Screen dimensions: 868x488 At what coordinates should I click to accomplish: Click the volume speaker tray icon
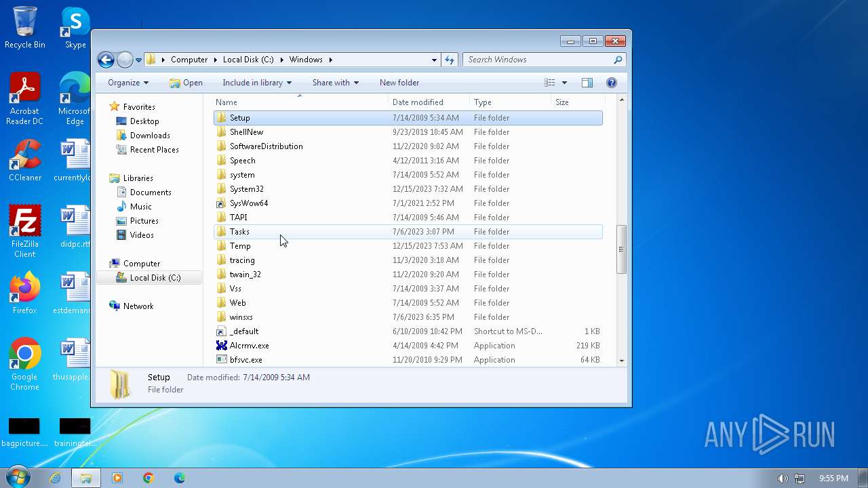783,479
